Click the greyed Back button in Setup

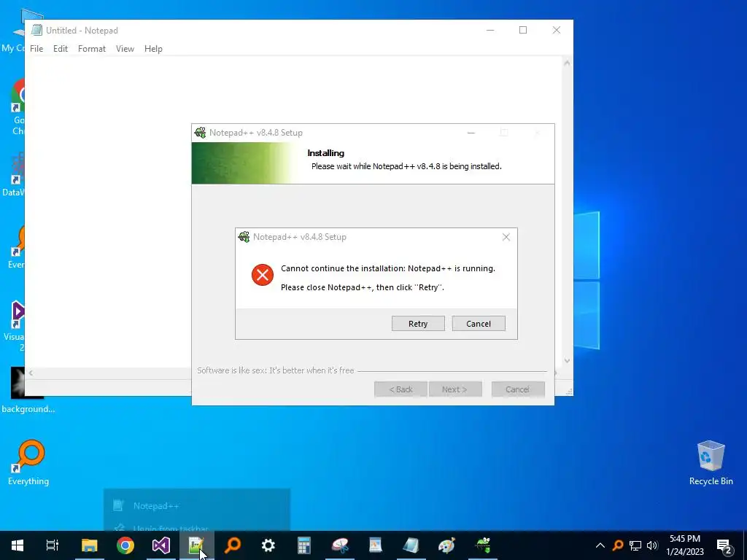click(400, 389)
